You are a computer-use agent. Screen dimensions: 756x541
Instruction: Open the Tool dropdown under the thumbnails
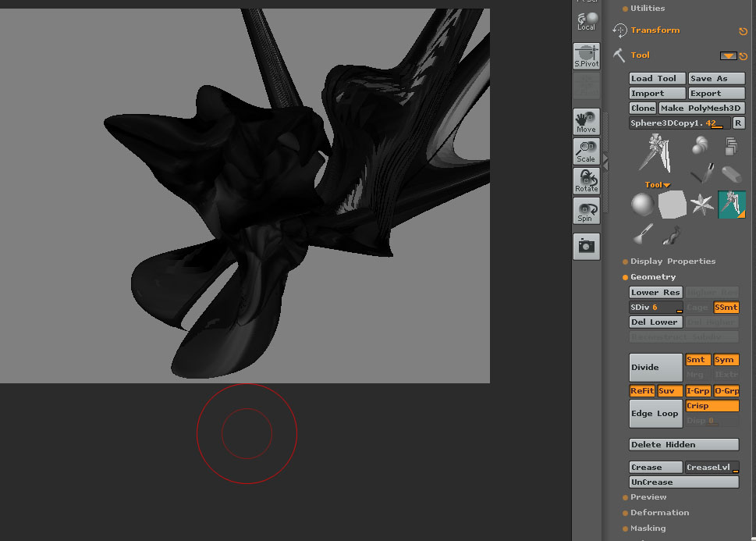click(x=658, y=185)
